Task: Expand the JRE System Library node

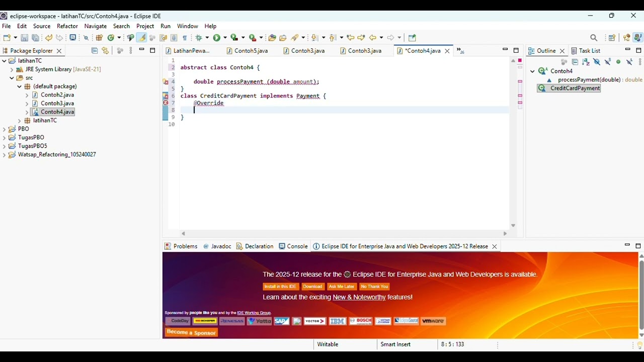Action: [12, 69]
